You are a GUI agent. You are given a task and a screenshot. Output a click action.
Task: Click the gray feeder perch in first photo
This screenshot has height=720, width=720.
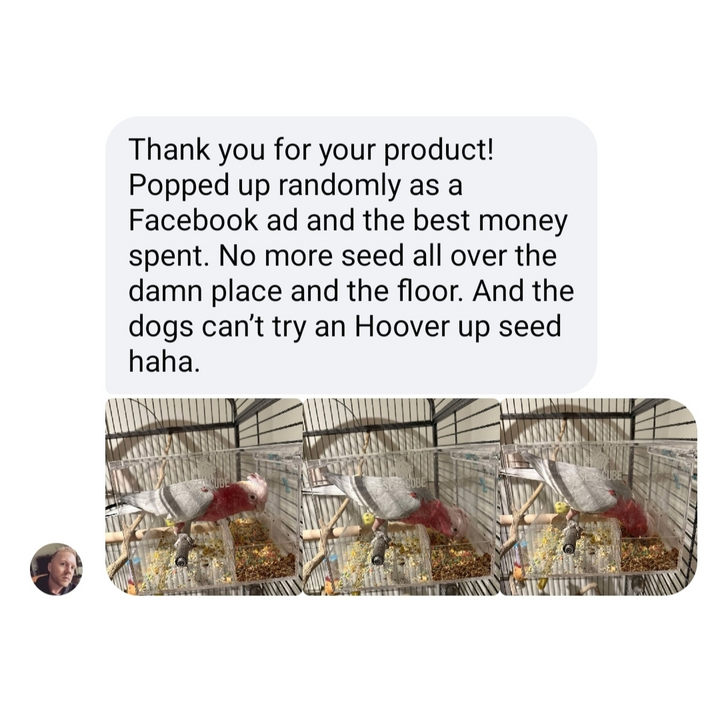[x=184, y=550]
